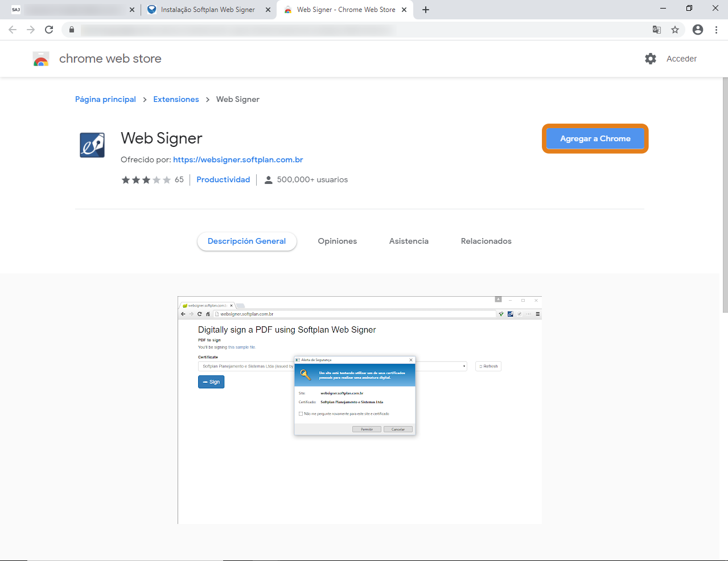This screenshot has width=728, height=561.
Task: Click the browser back arrow
Action: (13, 30)
